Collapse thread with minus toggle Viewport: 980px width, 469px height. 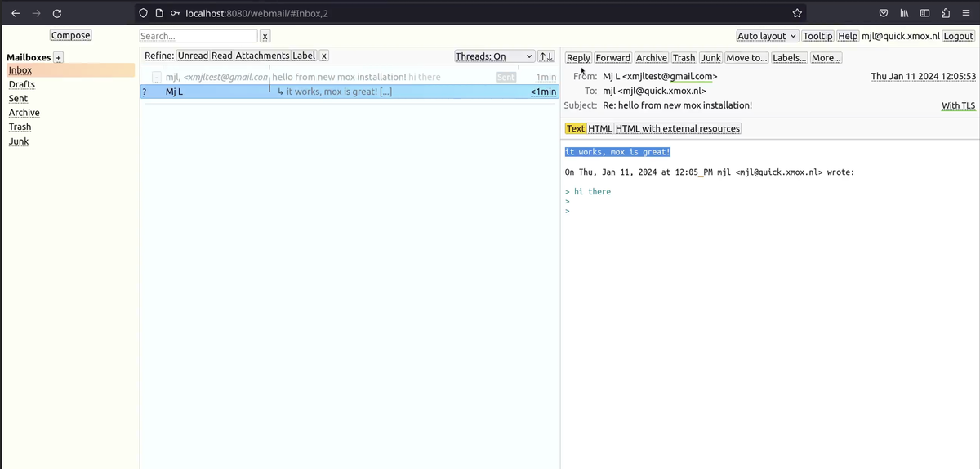tap(156, 77)
